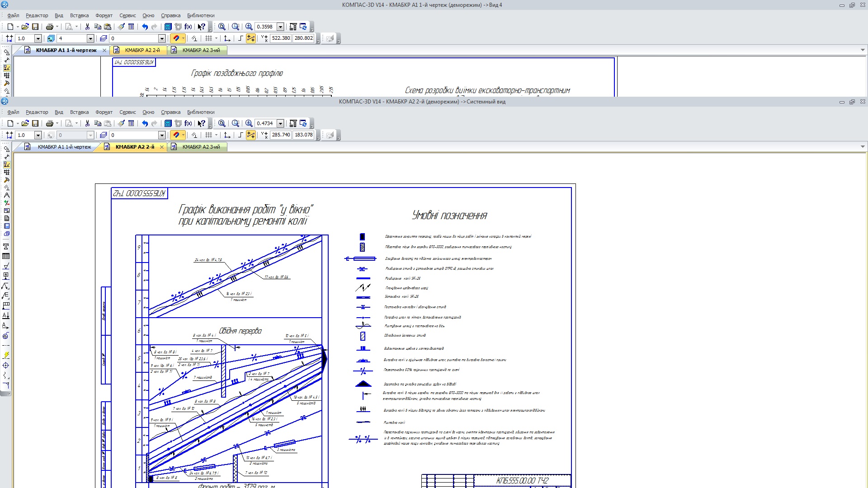868x488 pixels.
Task: Click New document icon in front A2 window
Action: [x=10, y=123]
